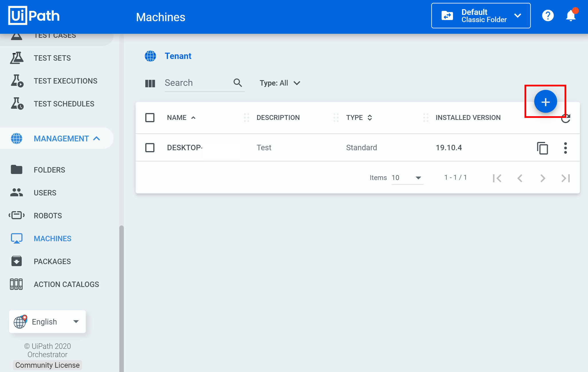The width and height of the screenshot is (588, 372).
Task: Change the Items per page dropdown
Action: coord(407,178)
